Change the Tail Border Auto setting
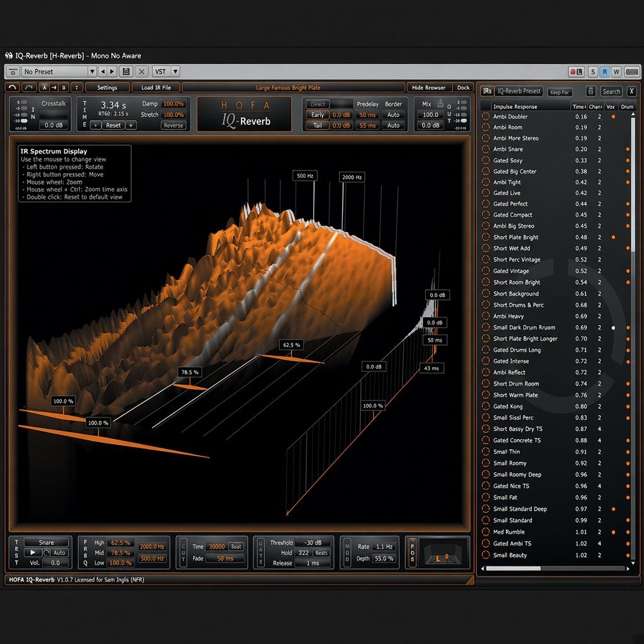The image size is (644, 644). 393,126
